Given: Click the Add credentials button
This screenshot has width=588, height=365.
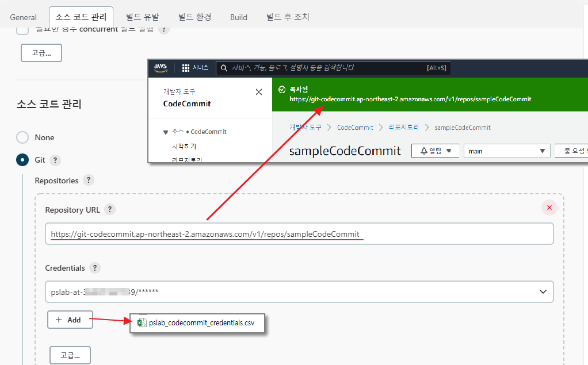Looking at the screenshot, I should click(70, 320).
